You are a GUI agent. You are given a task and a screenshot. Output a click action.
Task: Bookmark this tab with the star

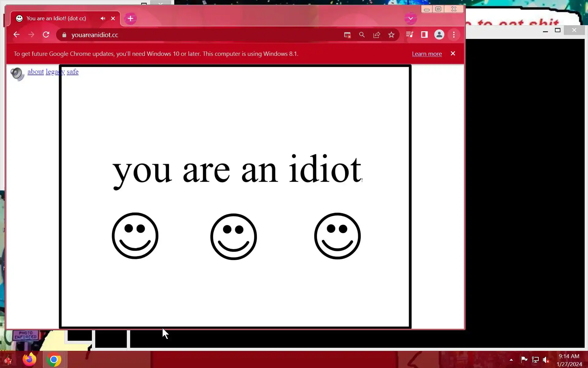(391, 35)
